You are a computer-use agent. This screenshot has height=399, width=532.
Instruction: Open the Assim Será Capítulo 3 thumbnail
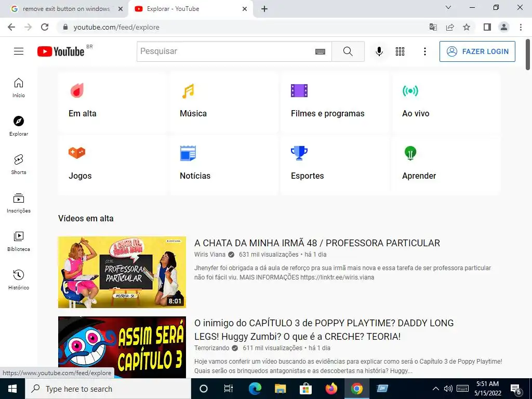(122, 347)
